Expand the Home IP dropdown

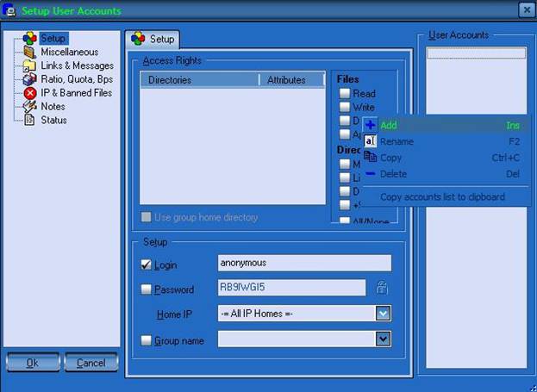click(384, 314)
